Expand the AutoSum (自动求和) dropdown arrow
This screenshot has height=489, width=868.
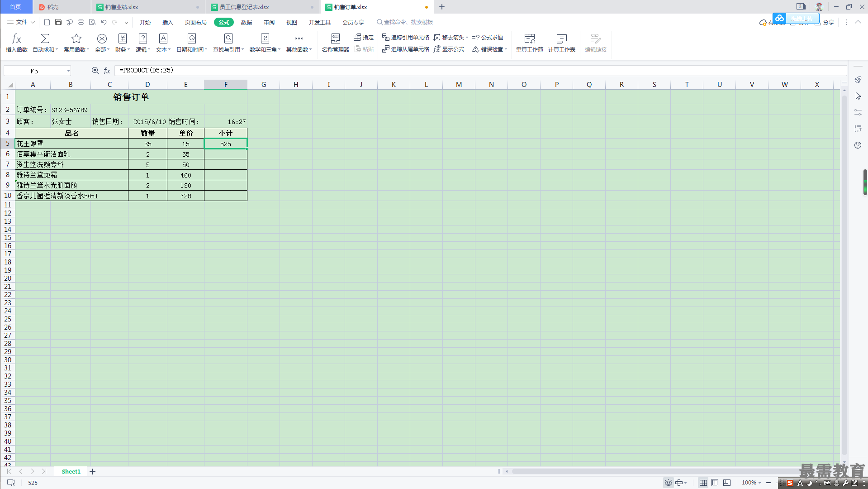(x=57, y=49)
